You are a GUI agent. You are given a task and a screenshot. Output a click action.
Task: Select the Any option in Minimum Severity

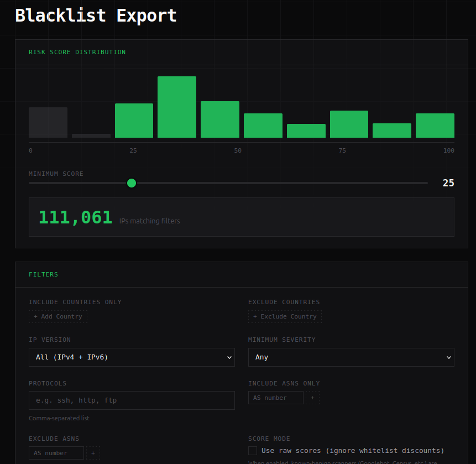tap(352, 357)
